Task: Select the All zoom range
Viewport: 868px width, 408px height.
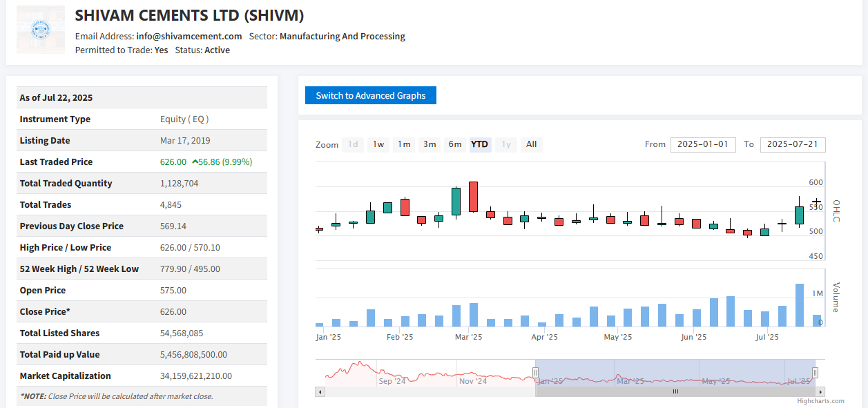Action: click(531, 144)
